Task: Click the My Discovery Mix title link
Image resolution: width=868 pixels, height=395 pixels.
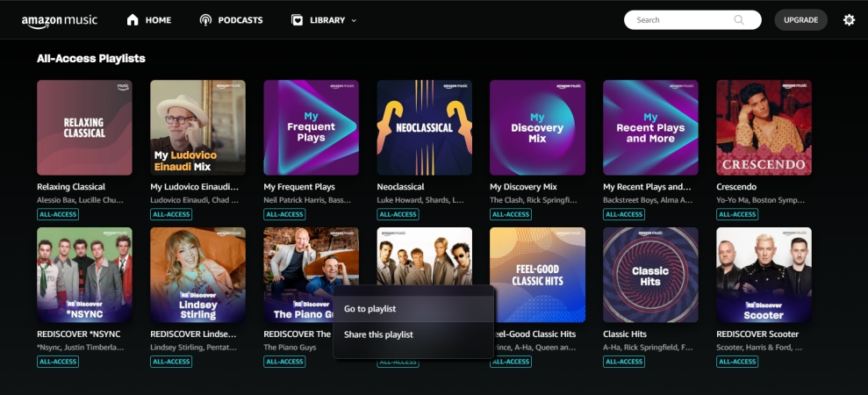Action: tap(523, 187)
